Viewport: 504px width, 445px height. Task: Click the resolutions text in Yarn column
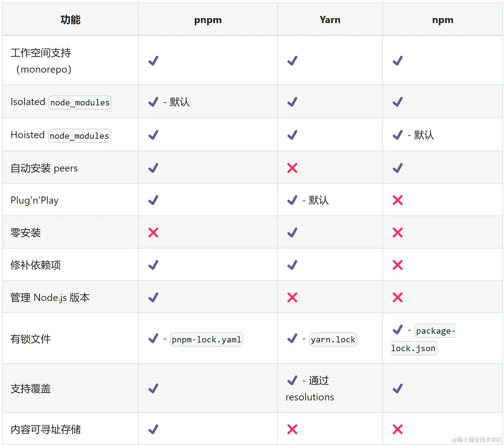pyautogui.click(x=310, y=397)
